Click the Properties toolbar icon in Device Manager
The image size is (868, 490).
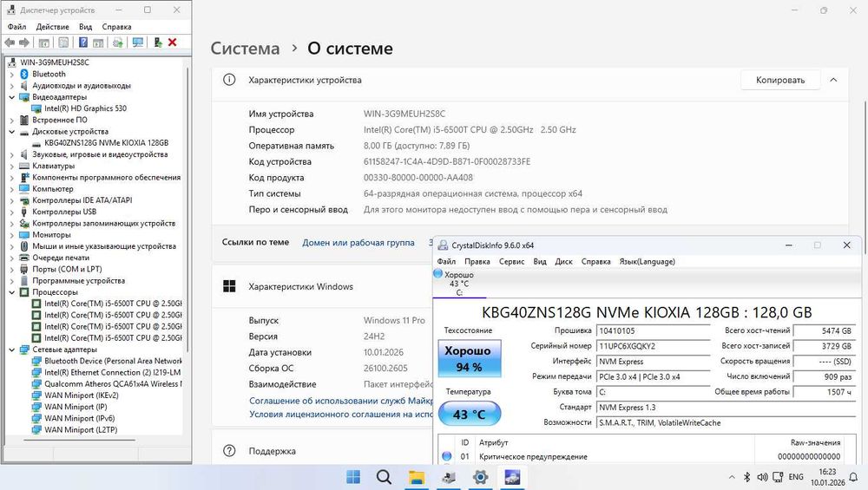click(63, 42)
